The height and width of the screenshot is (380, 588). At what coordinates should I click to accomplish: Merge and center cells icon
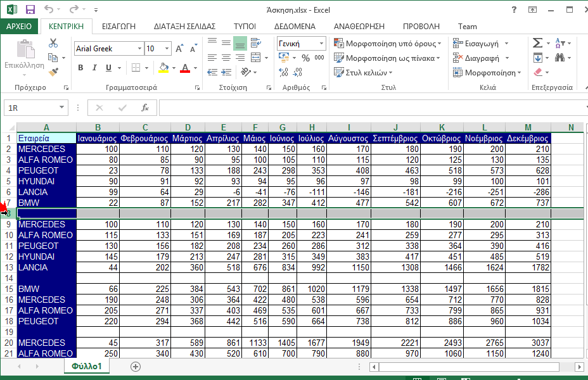(256, 58)
